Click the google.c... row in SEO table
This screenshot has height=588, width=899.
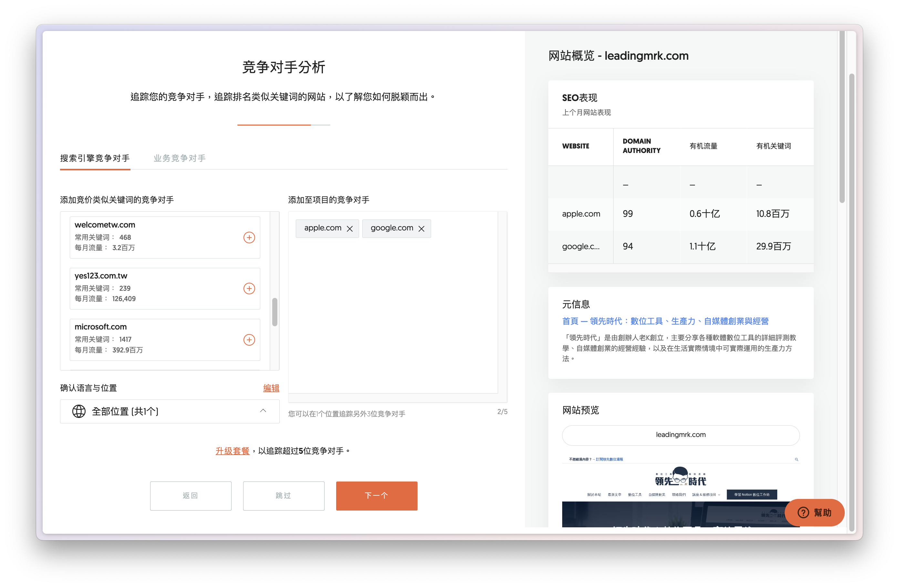[681, 247]
